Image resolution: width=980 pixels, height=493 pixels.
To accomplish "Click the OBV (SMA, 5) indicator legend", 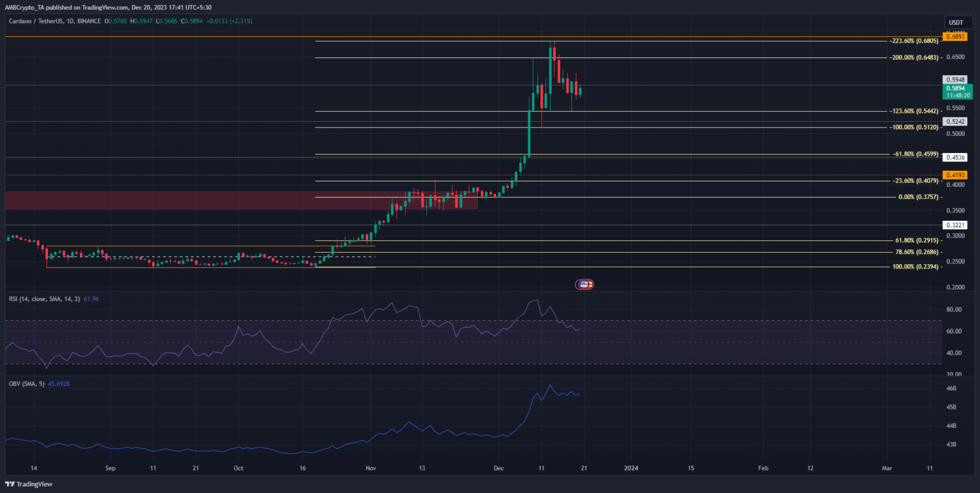I will (26, 383).
